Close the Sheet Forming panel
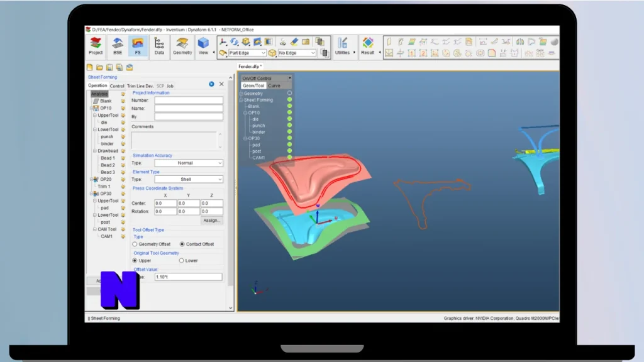 click(221, 84)
